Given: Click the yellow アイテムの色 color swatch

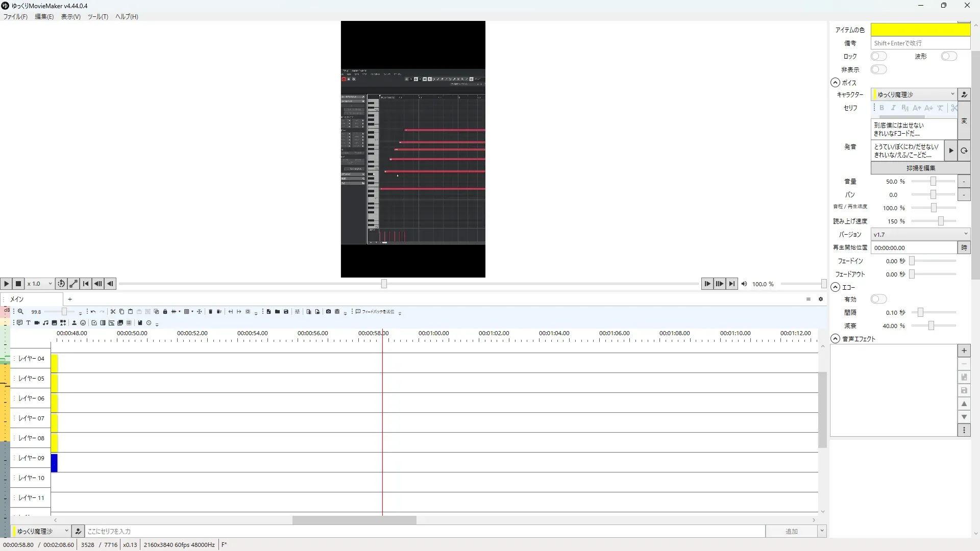Looking at the screenshot, I should point(920,30).
